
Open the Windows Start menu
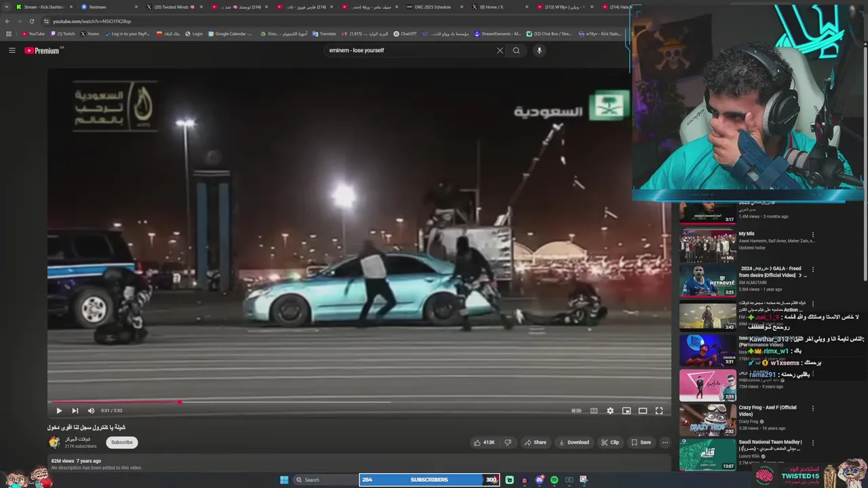click(x=284, y=480)
